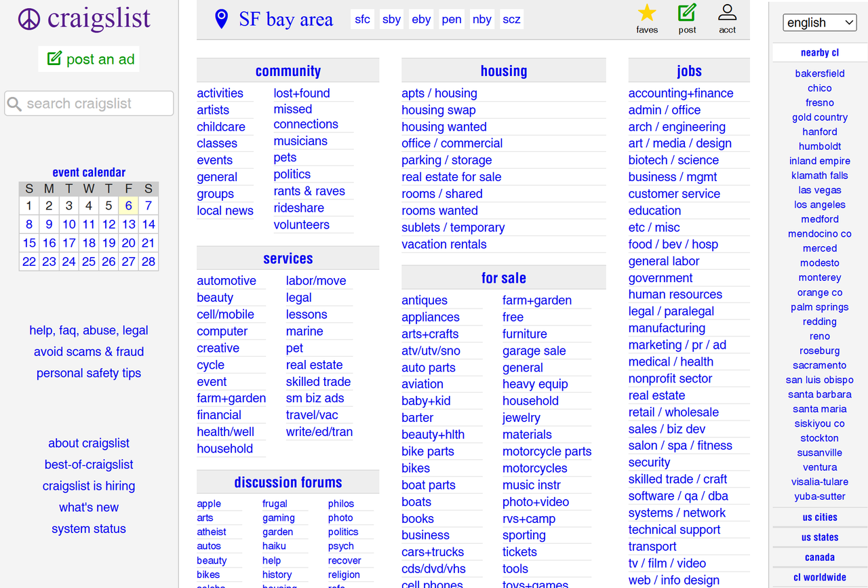Visit the best-of-craigslist page
Viewport: 868px width, 588px height.
[x=88, y=464]
